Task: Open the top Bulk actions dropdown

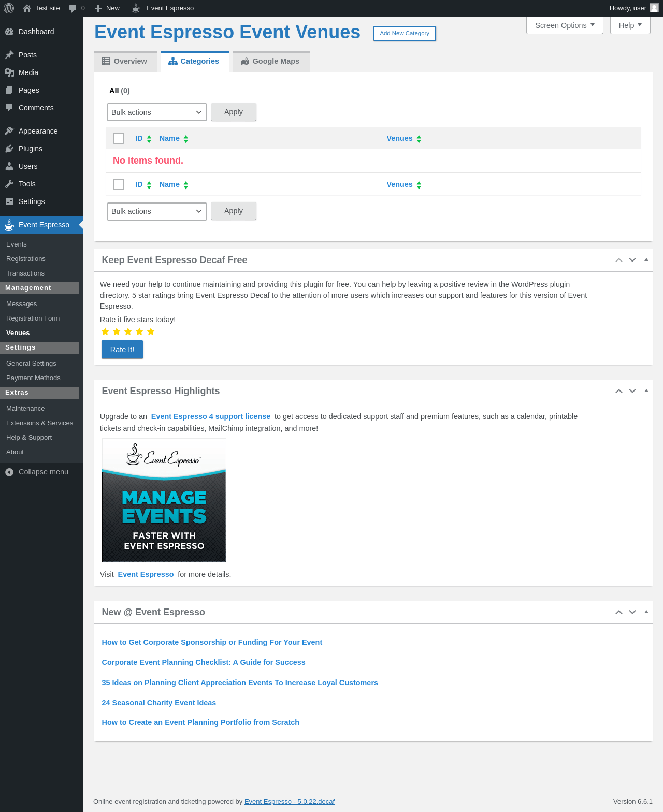Action: pyautogui.click(x=157, y=112)
